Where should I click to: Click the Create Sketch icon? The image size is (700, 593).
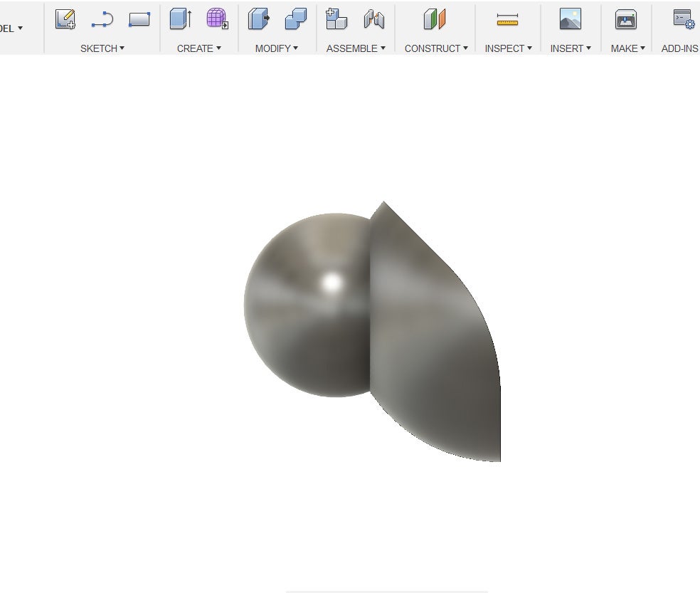pyautogui.click(x=65, y=19)
